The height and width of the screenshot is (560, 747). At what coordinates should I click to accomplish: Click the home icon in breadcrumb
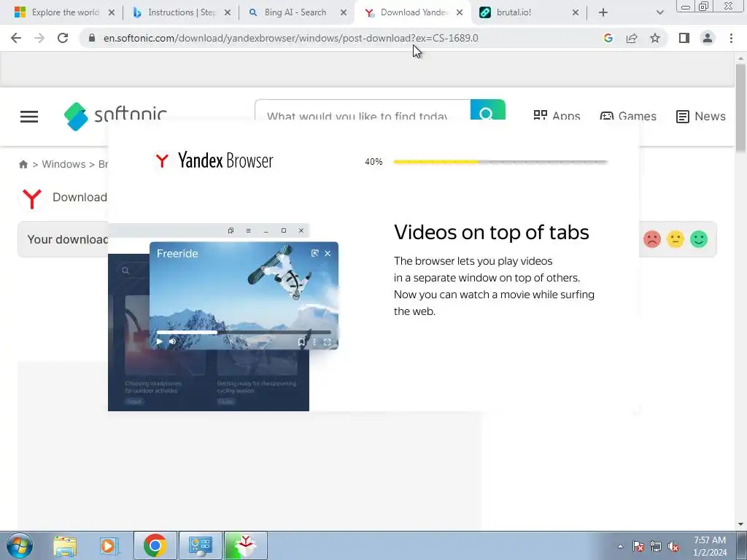click(x=23, y=164)
